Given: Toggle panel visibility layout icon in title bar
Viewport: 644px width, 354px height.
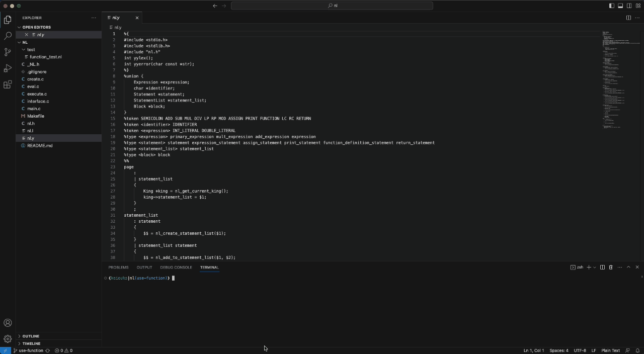Looking at the screenshot, I should 620,6.
